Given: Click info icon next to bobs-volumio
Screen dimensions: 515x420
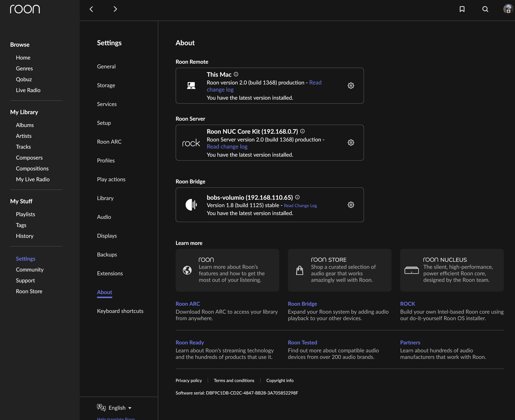Looking at the screenshot, I should pyautogui.click(x=297, y=197).
